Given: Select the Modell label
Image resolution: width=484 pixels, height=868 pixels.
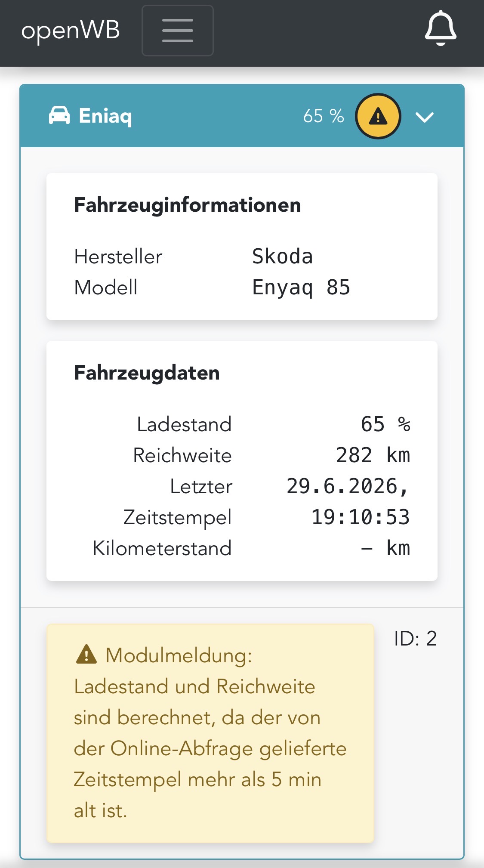Looking at the screenshot, I should [x=106, y=287].
